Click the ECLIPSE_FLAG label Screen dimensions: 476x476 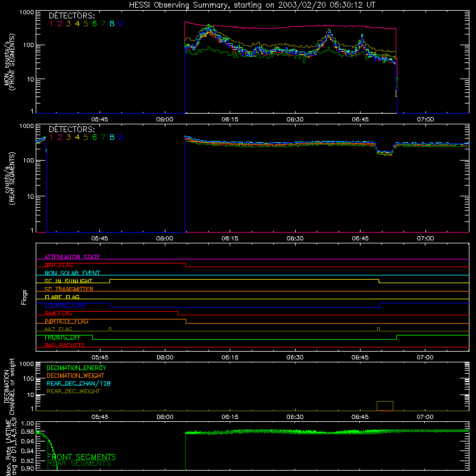[x=65, y=305]
